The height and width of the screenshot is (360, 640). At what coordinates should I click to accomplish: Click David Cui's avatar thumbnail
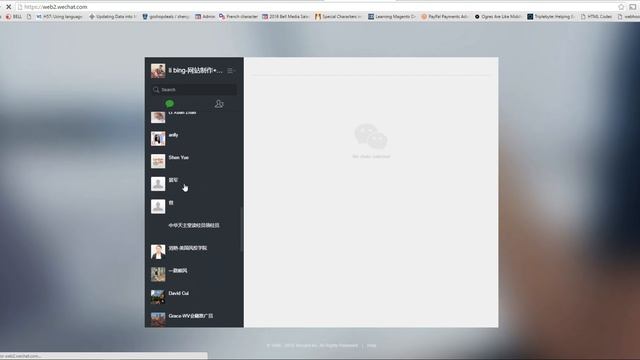(158, 297)
